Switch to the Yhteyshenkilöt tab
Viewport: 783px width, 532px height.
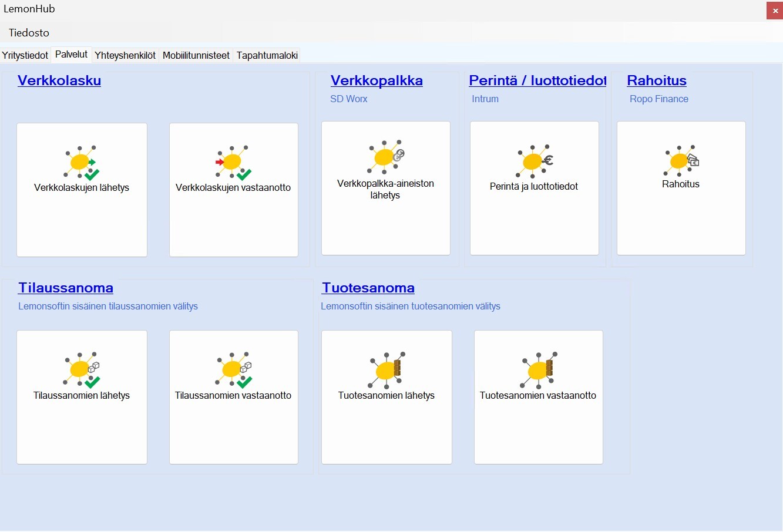(125, 55)
